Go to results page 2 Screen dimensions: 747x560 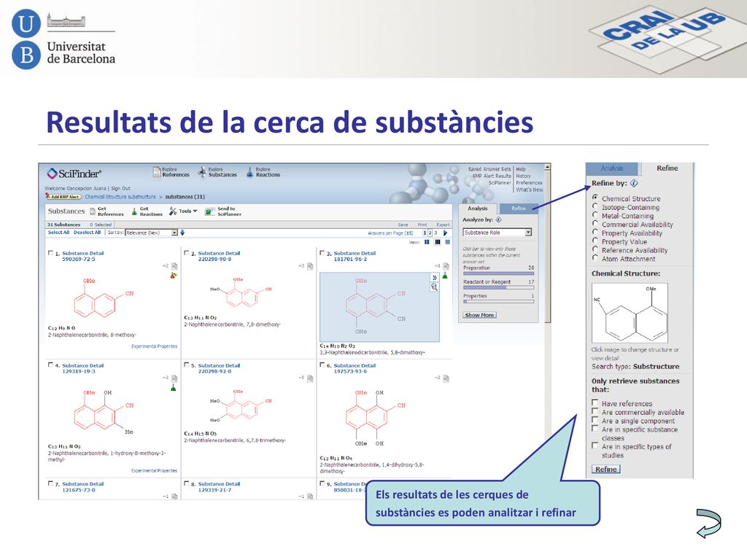tap(430, 233)
